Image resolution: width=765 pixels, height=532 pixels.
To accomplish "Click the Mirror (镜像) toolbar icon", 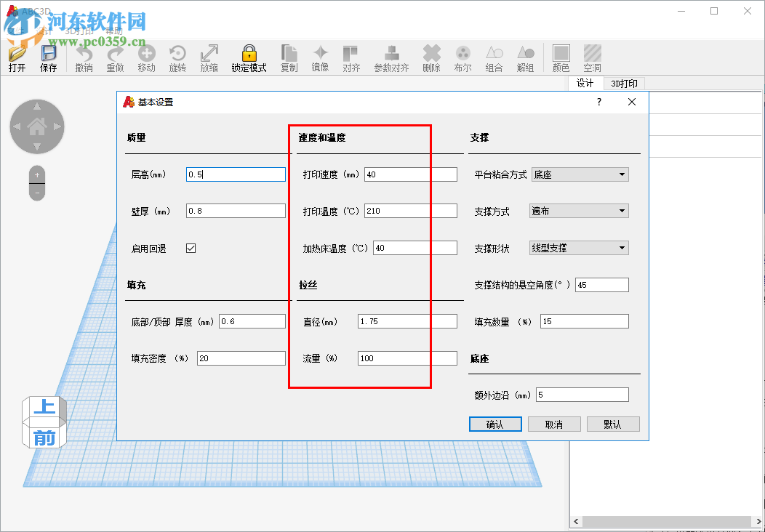I will click(x=320, y=59).
